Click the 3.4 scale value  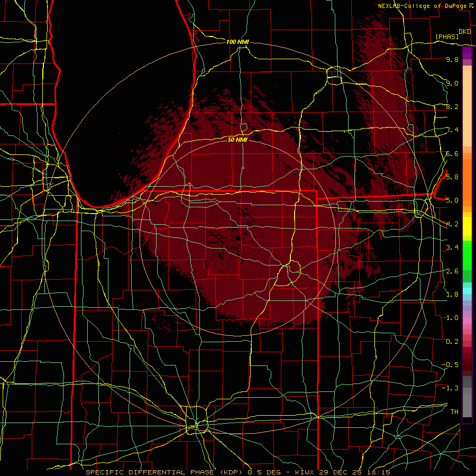click(x=452, y=248)
